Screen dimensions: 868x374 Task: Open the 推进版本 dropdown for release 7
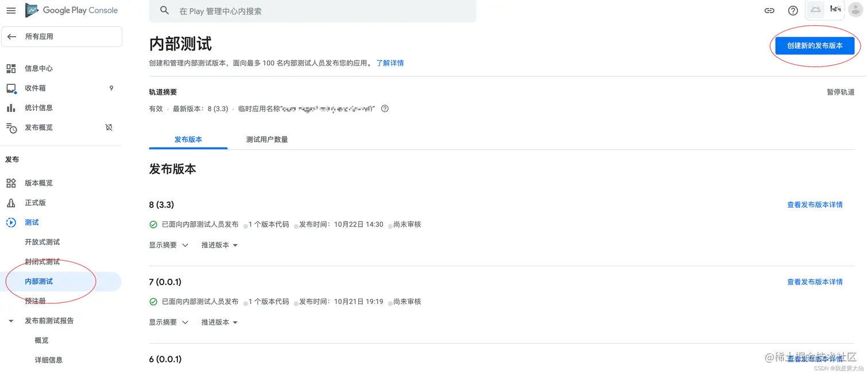click(219, 322)
